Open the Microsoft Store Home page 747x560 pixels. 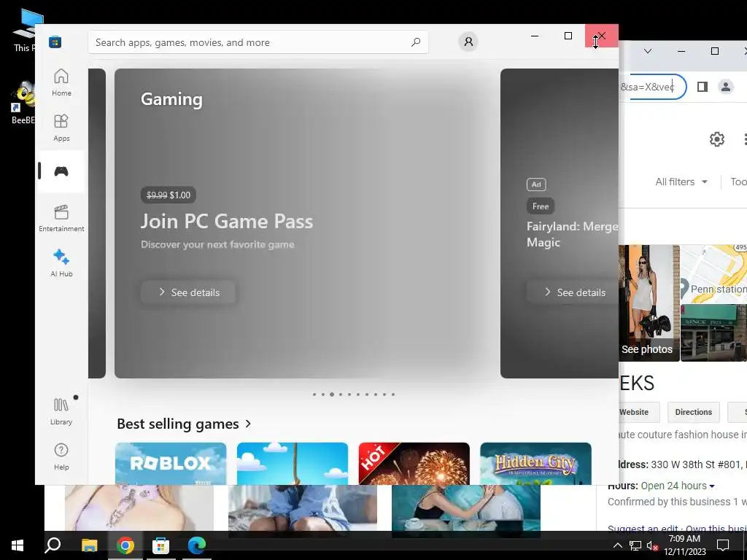point(61,82)
